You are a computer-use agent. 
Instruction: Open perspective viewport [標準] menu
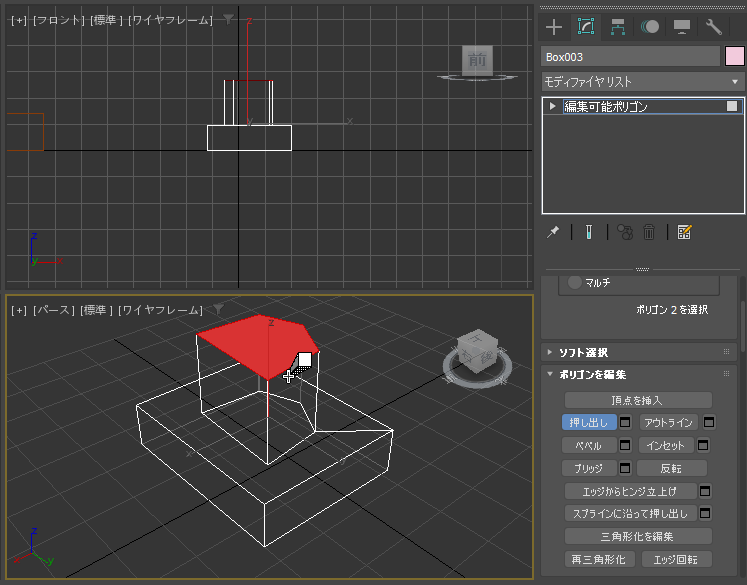(x=96, y=311)
